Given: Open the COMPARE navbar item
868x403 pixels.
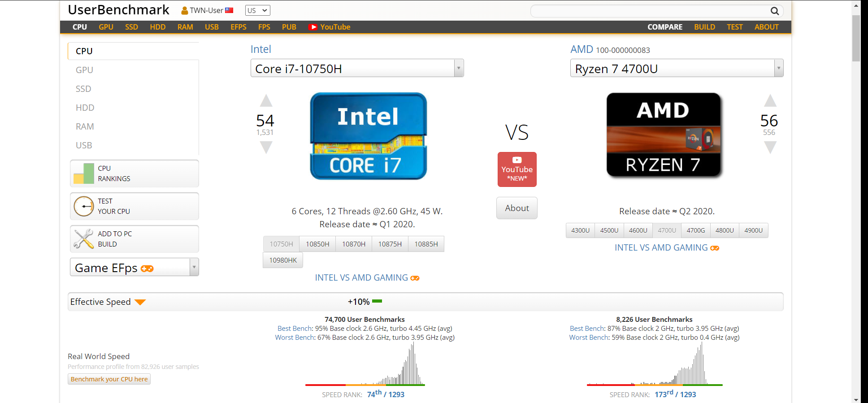Looking at the screenshot, I should 665,27.
